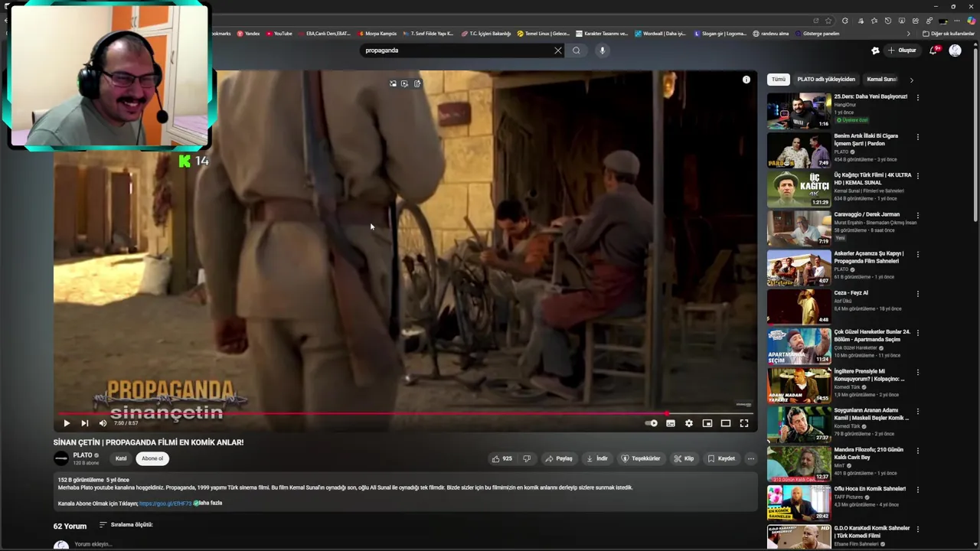Image resolution: width=980 pixels, height=551 pixels.
Task: Open the goo.gl subscribe link
Action: [165, 504]
